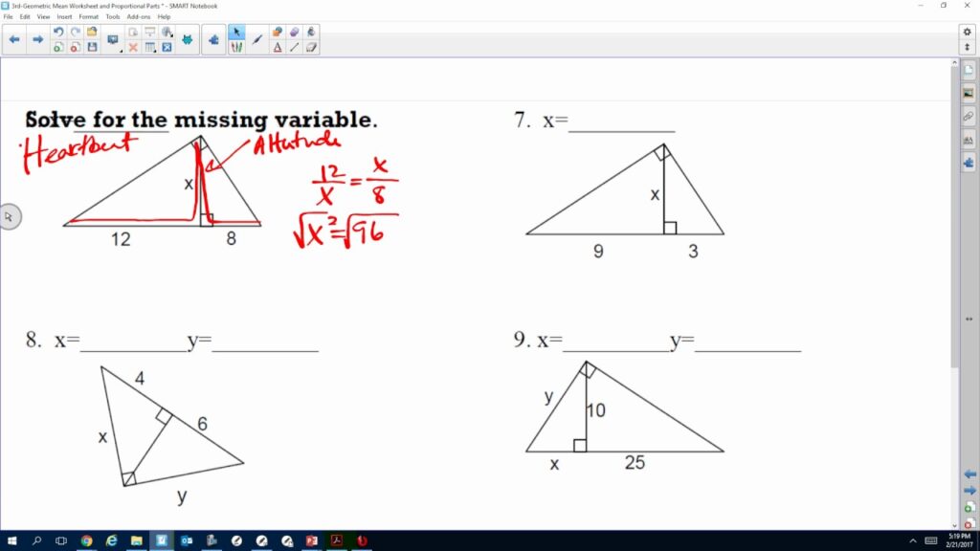Click the paste icon in the toolbar
980x551 pixels.
[132, 32]
